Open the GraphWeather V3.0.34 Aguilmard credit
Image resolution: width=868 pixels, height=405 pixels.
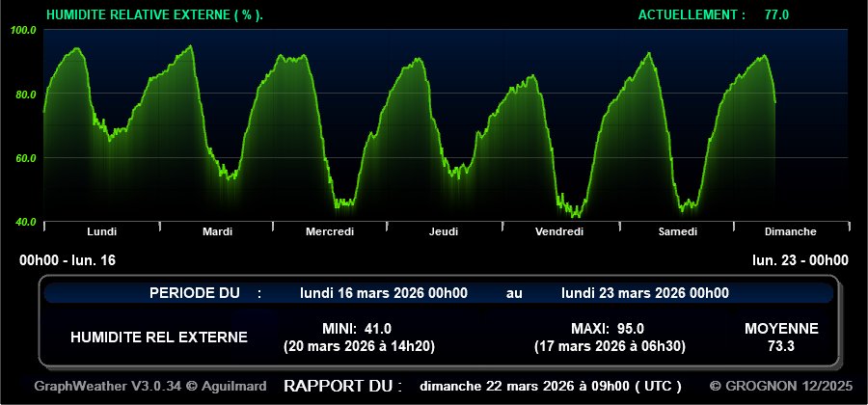point(149,386)
